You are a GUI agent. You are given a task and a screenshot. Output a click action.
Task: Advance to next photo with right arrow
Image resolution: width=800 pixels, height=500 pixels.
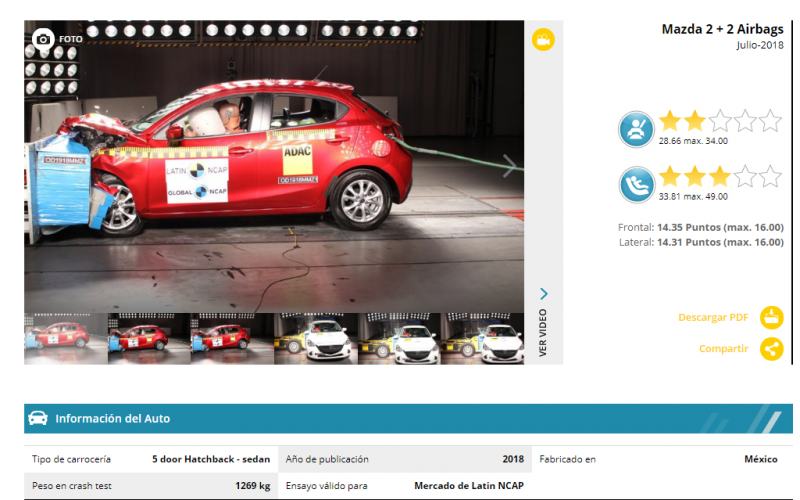[509, 166]
